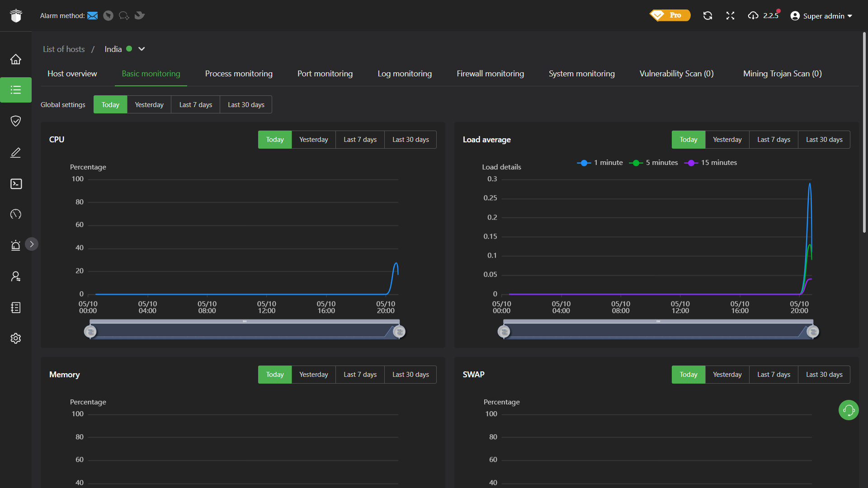Screen dimensions: 868x488
Task: Expand the India host dropdown
Action: point(142,49)
